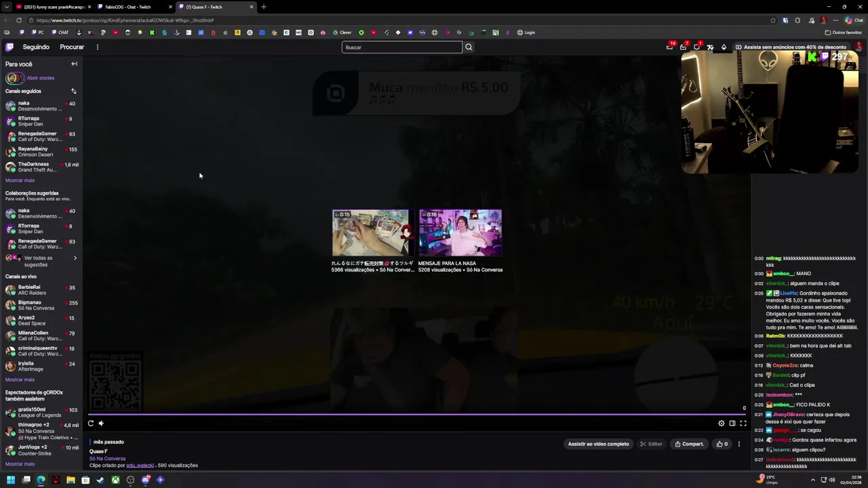Open edu_walecki clip creator link
868x488 pixels.
pyautogui.click(x=140, y=466)
